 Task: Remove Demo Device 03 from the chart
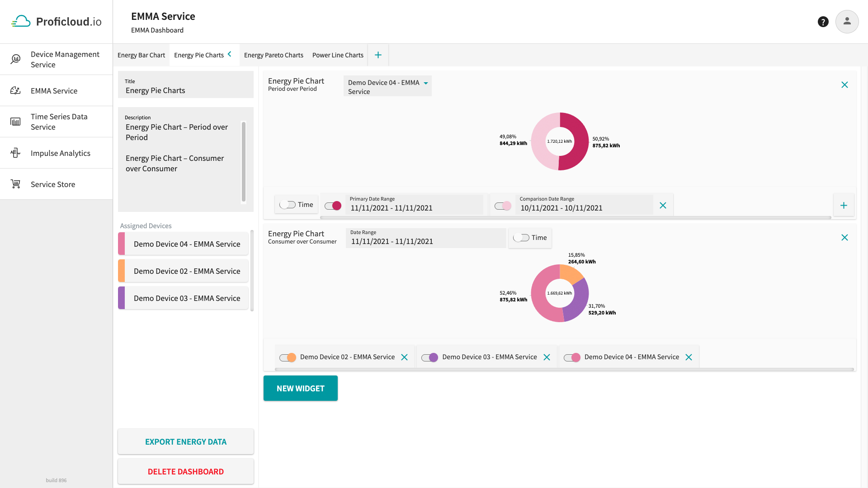click(547, 357)
